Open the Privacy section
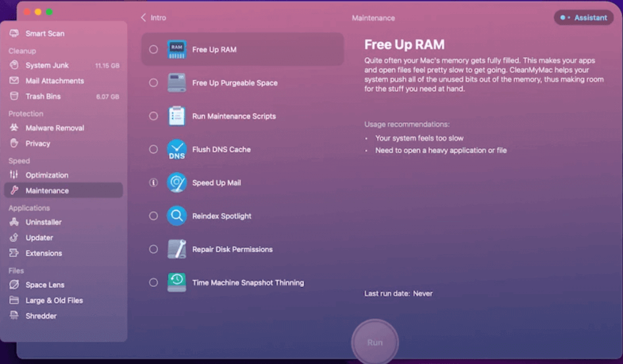Viewport: 623px width, 364px height. (x=63, y=143)
